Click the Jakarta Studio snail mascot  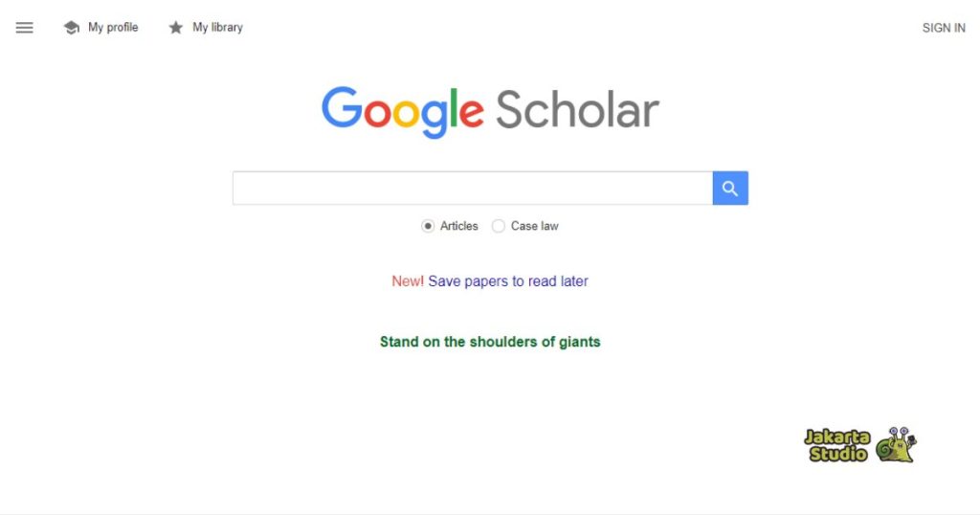pyautogui.click(x=896, y=445)
